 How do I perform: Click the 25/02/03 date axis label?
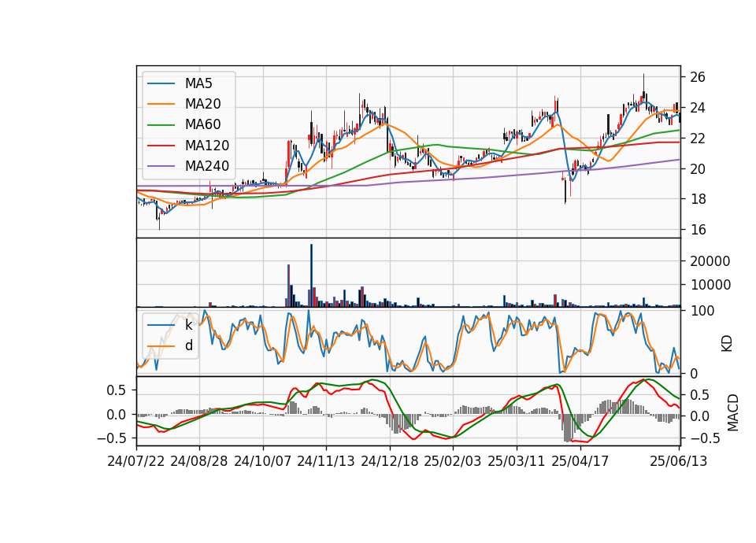(x=453, y=461)
